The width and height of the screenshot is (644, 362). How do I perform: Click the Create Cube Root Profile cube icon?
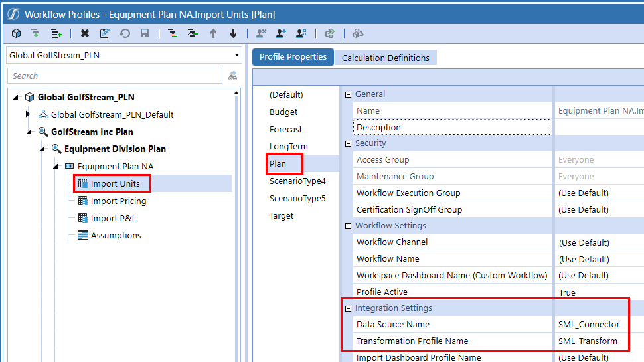click(16, 33)
